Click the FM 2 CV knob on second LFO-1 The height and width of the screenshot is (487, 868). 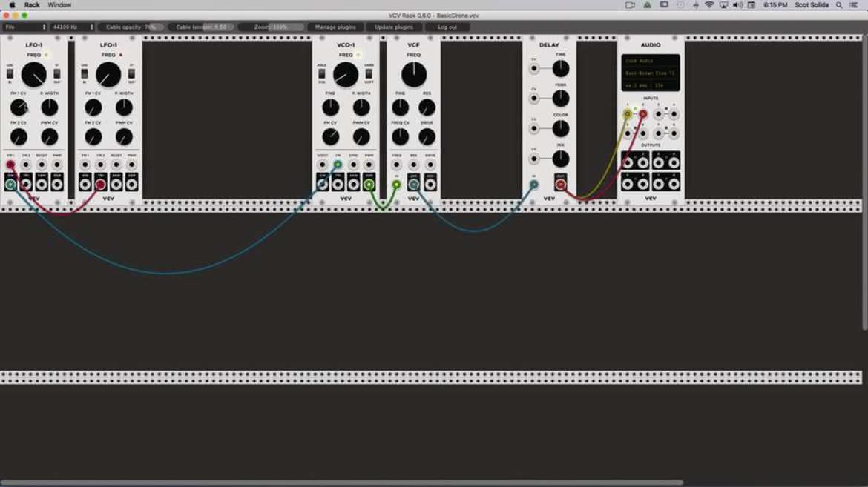coord(93,136)
